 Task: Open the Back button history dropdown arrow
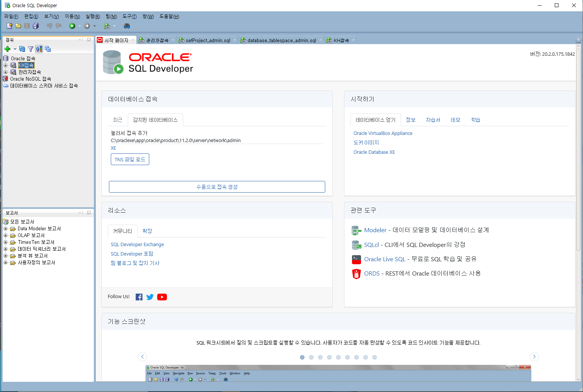click(x=80, y=26)
